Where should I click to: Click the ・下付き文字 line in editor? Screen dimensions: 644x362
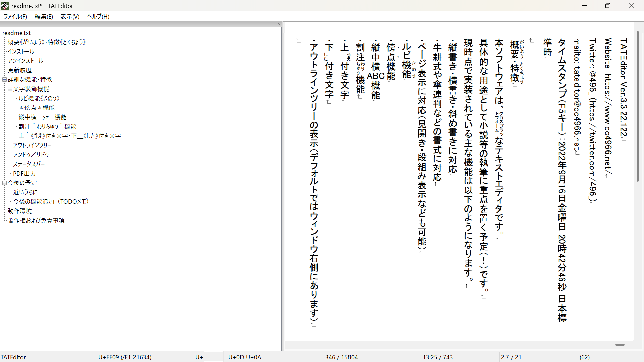(329, 69)
